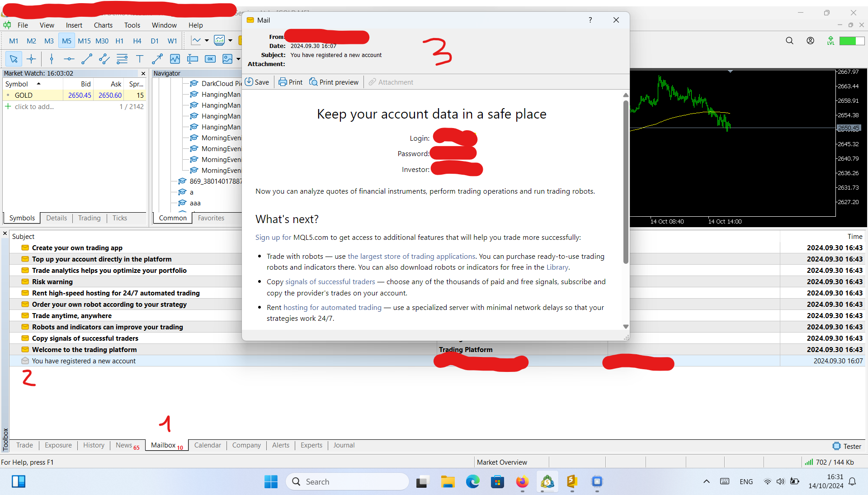Screen dimensions: 868x495
Task: Toggle the M5 timeframe button
Action: point(66,41)
